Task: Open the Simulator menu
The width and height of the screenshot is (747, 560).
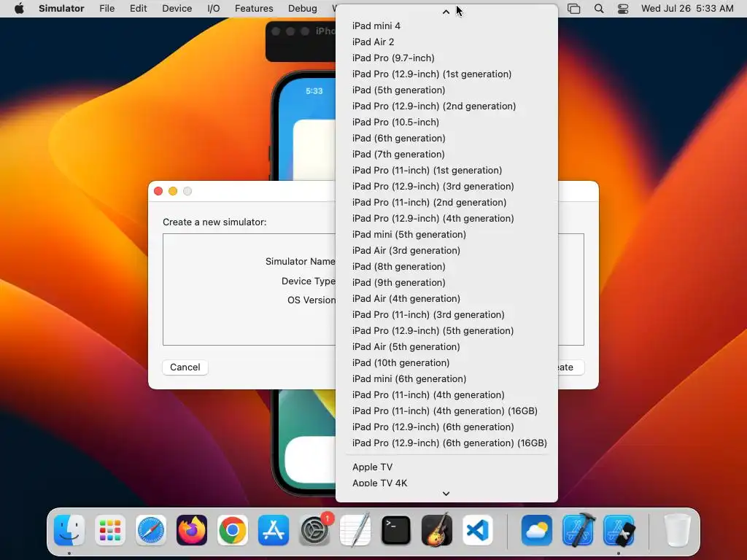Action: click(61, 9)
